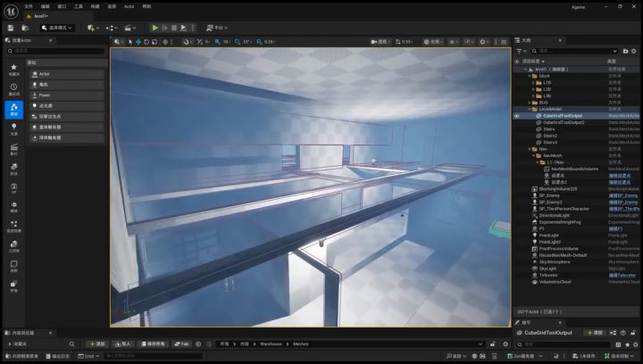Click the Eject play icon
Screen dimensions: 643x364
(183, 28)
